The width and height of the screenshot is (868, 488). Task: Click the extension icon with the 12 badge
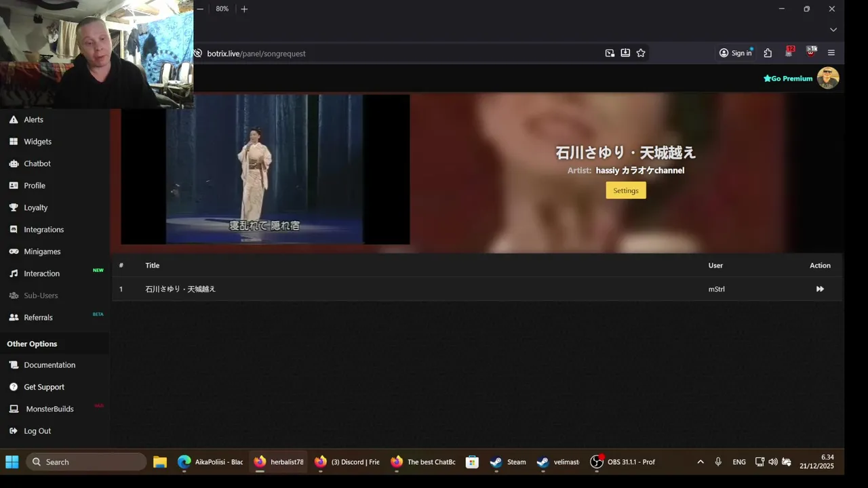coord(789,52)
